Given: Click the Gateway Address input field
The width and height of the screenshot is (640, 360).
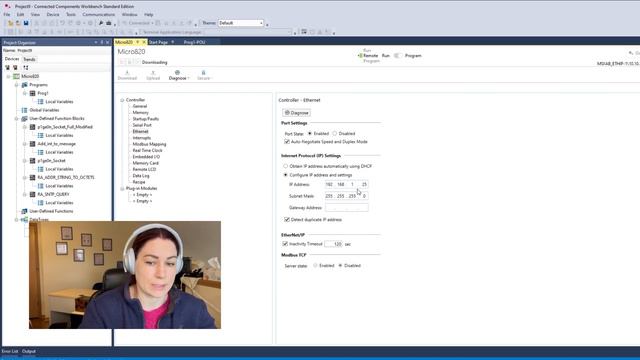Looking at the screenshot, I should click(347, 208).
